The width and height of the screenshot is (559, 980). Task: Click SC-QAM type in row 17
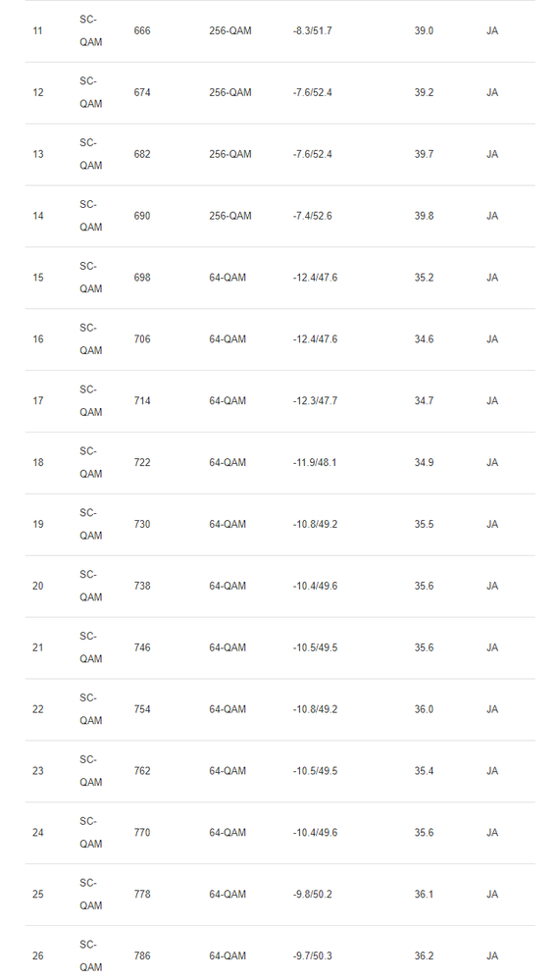90,400
